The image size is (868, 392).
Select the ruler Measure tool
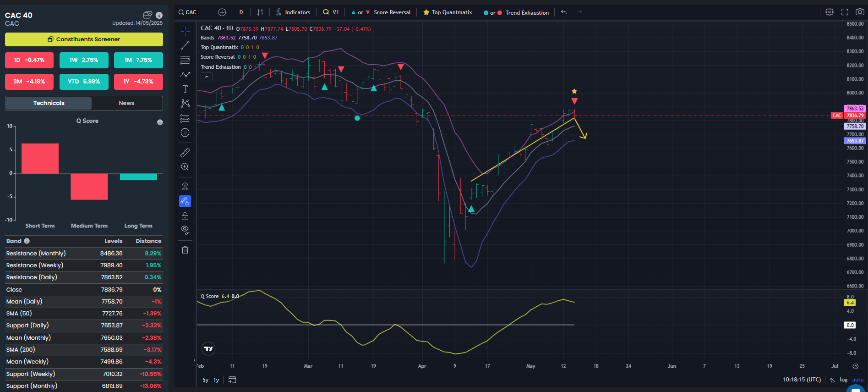(x=185, y=152)
